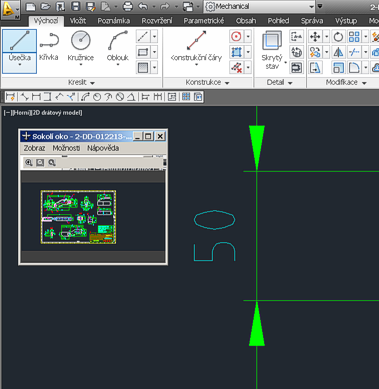This screenshot has height=389, width=379.
Task: Click the print icon in quick access toolbar
Action: coord(128,7)
